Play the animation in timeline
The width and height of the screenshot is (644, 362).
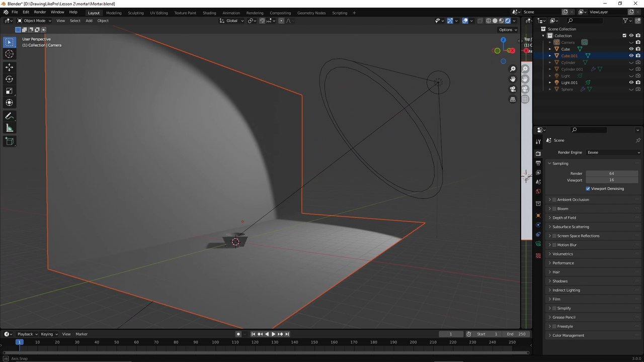273,334
